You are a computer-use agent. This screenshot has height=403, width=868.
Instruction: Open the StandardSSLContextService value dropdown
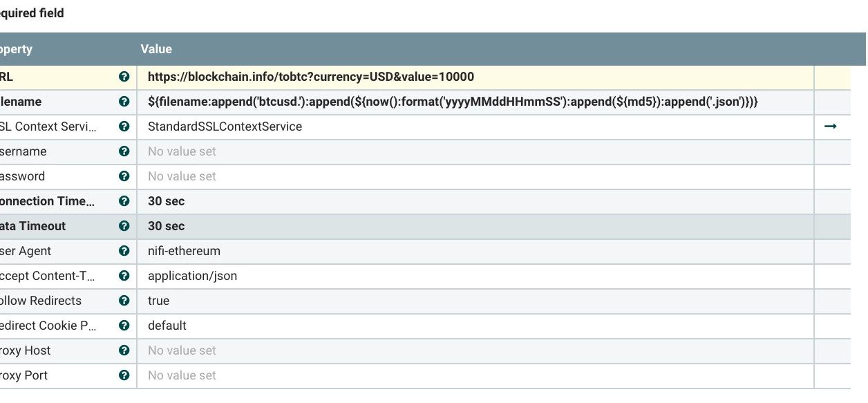475,126
